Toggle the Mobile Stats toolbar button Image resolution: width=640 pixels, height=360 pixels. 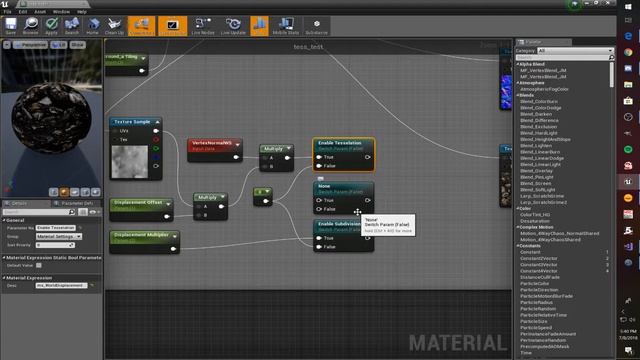click(x=286, y=26)
